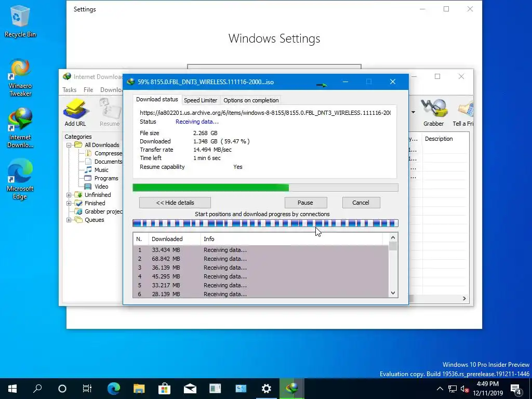Switch to Internet Download Manager taskbar button

292,389
